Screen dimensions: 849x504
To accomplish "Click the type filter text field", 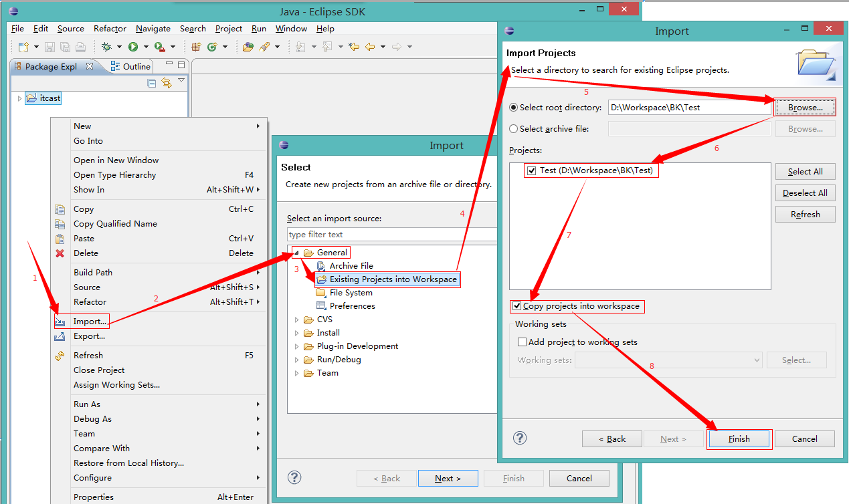I will [392, 235].
